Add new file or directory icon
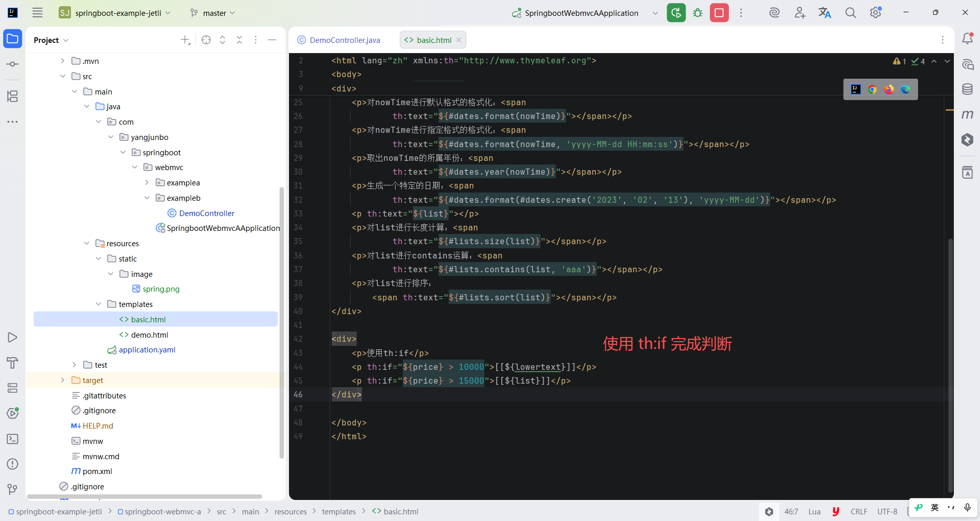This screenshot has height=521, width=980. (186, 40)
